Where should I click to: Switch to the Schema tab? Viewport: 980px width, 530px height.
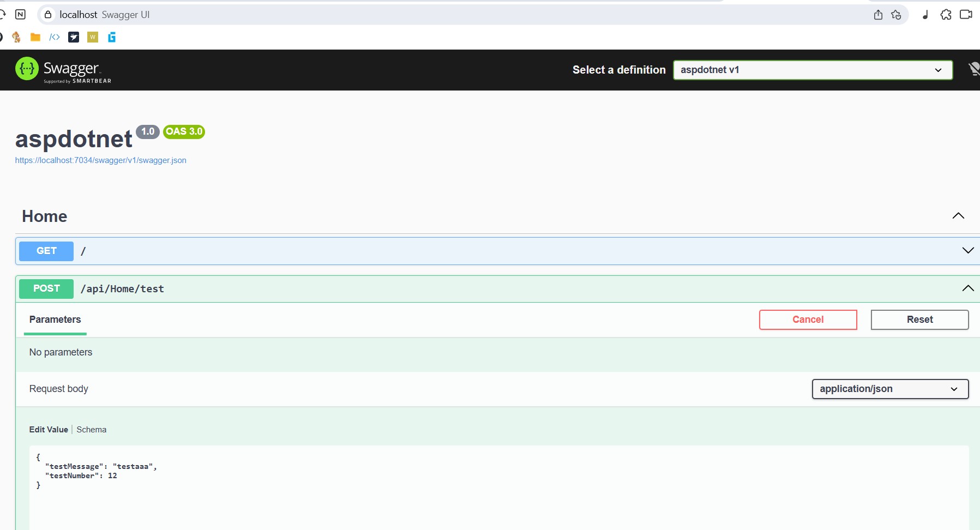click(92, 430)
